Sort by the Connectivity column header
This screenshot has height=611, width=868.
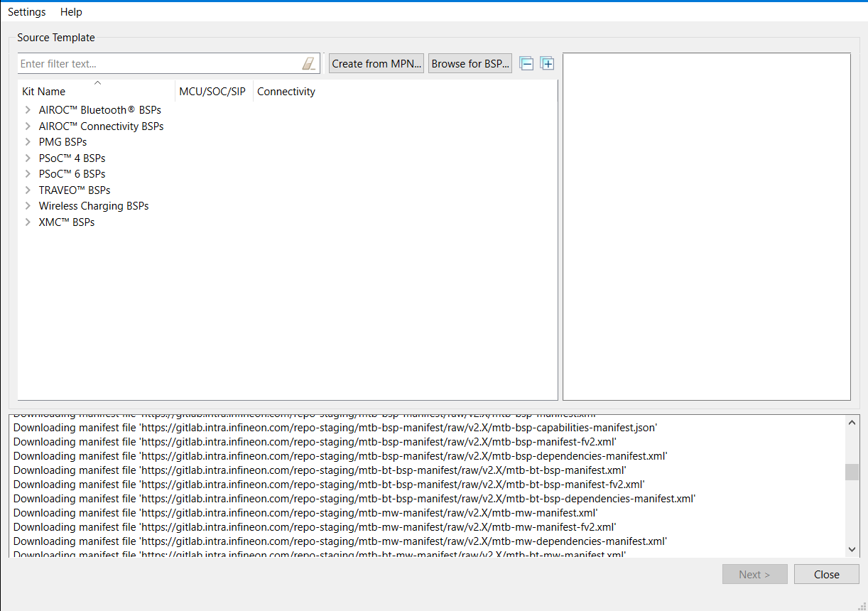click(x=286, y=92)
